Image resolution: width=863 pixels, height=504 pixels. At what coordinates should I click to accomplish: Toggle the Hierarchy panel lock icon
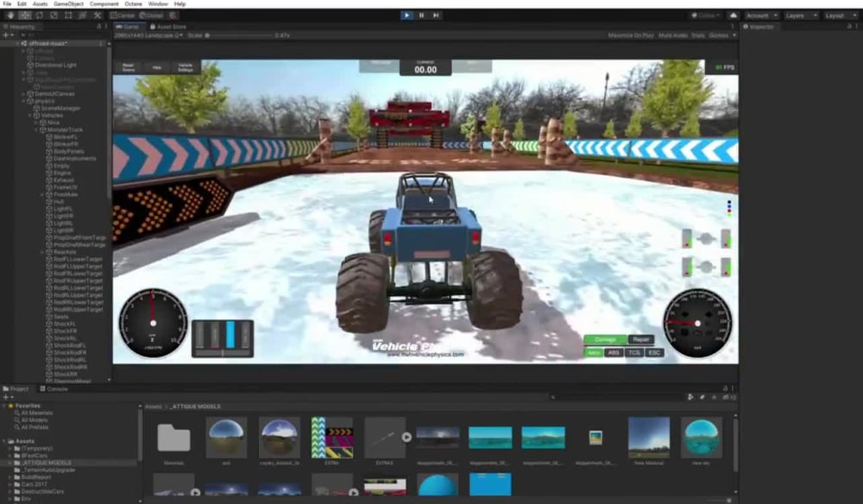coord(99,27)
